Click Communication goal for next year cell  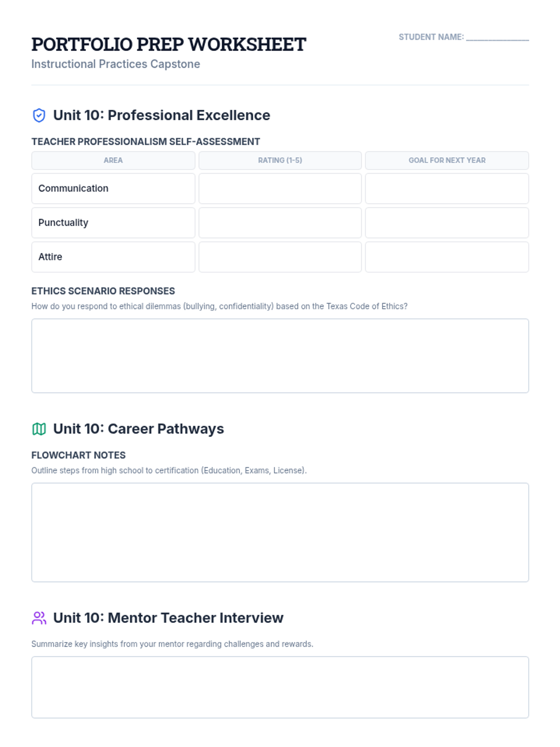[447, 189]
